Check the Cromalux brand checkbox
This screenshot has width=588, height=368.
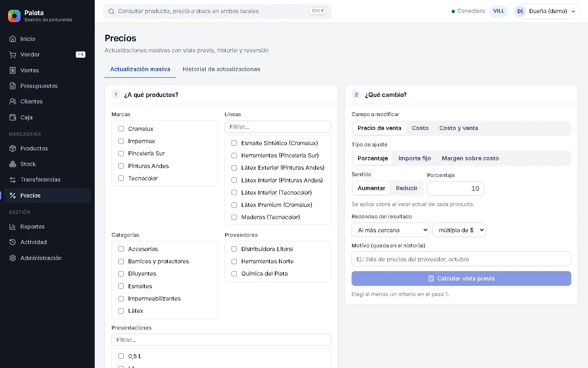[121, 129]
